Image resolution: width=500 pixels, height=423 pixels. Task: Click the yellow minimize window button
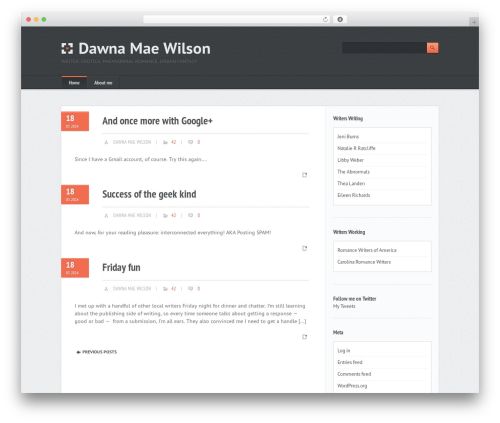[x=36, y=19]
